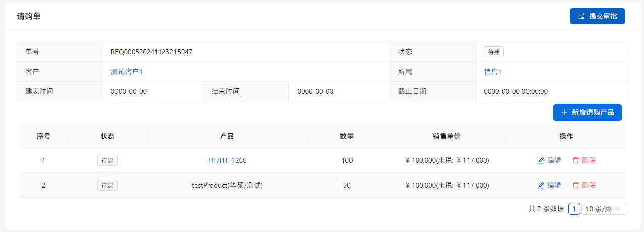The height and width of the screenshot is (232, 644).
Task: Open the HT/HT-1266 product link
Action: [227, 160]
